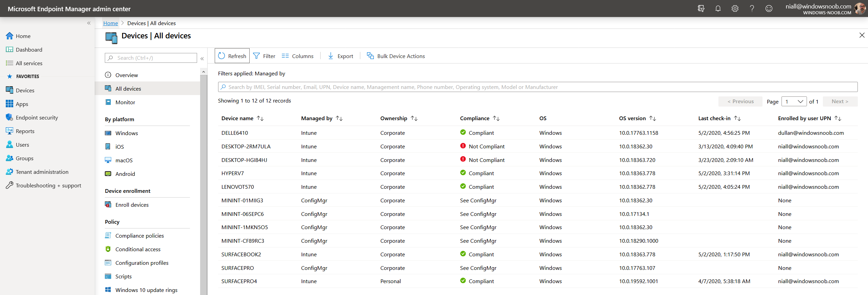
Task: Open Monitor in blade menu
Action: click(x=120, y=102)
